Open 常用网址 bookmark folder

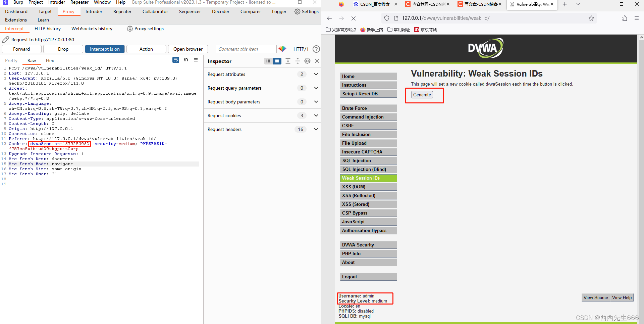[399, 30]
